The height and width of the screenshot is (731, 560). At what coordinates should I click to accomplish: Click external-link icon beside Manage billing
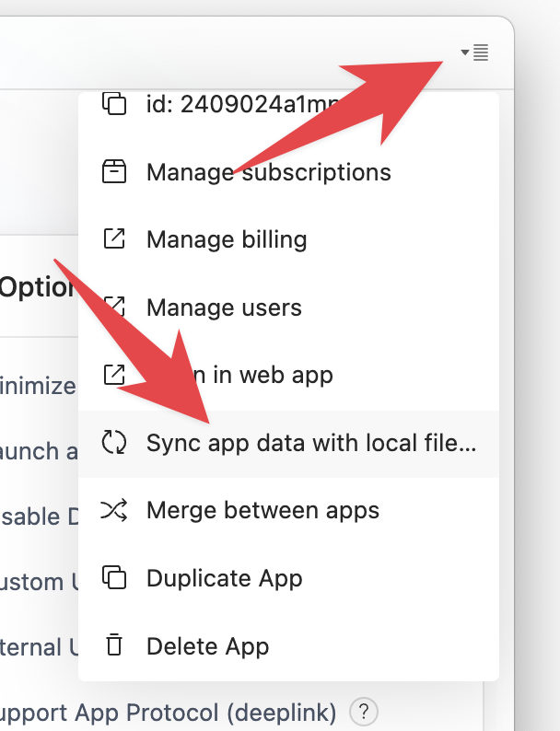pos(114,238)
